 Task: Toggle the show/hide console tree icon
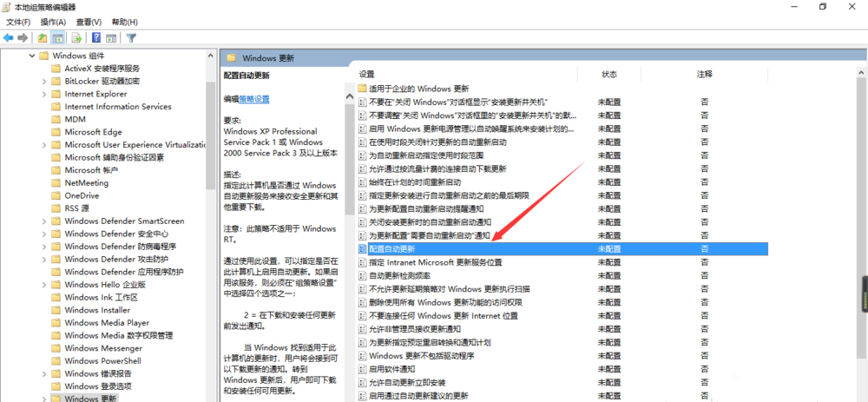[x=57, y=37]
